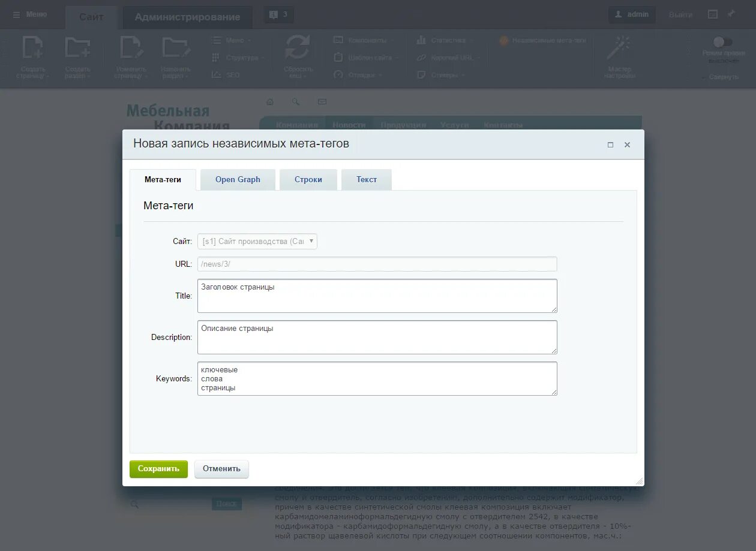Viewport: 756px width, 551px height.
Task: Expand the arrow under Создать страницу
Action: [47, 77]
